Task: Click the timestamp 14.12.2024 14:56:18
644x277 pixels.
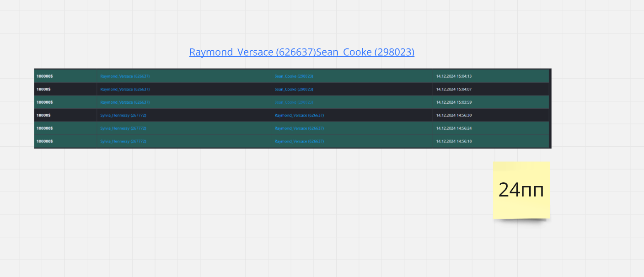Action: pyautogui.click(x=454, y=141)
